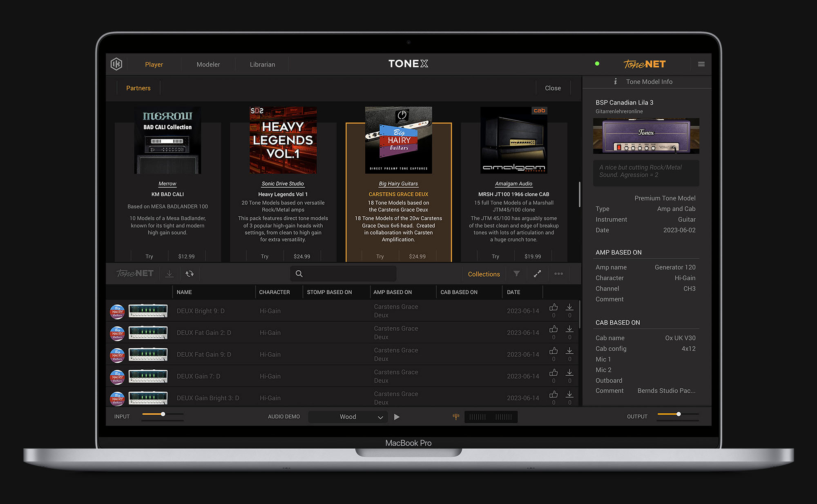817x504 pixels.
Task: Play the Wood audio demo
Action: pyautogui.click(x=397, y=417)
